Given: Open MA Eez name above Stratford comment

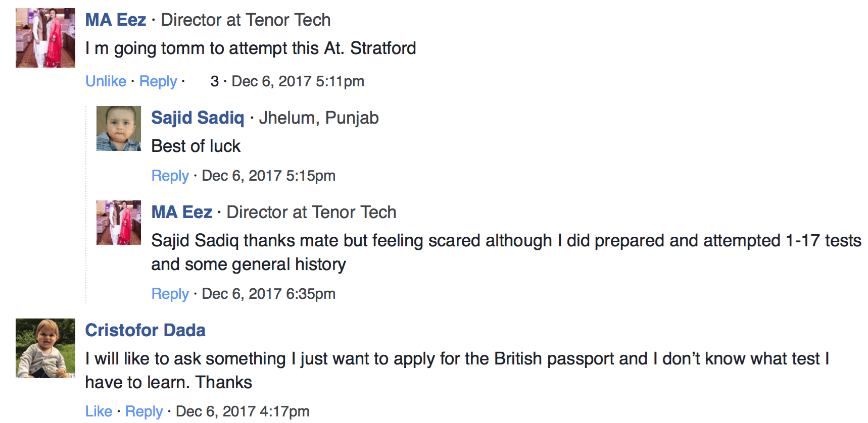Looking at the screenshot, I should point(116,20).
